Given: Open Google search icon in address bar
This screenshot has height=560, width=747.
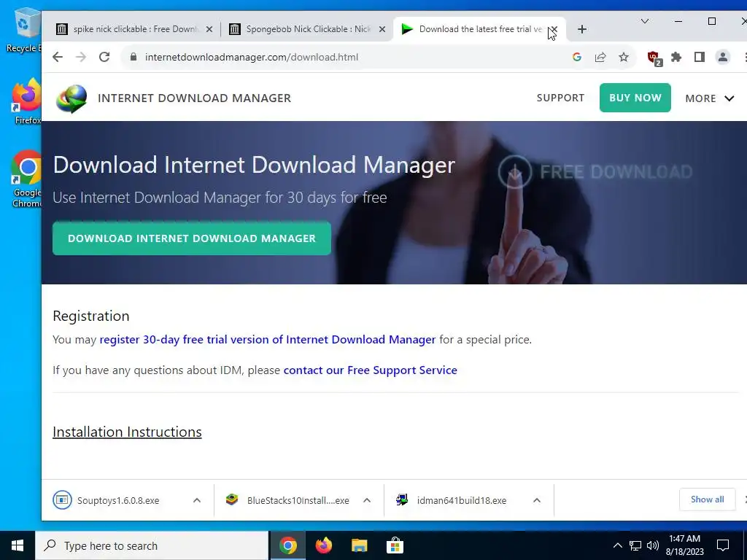Looking at the screenshot, I should pos(577,57).
